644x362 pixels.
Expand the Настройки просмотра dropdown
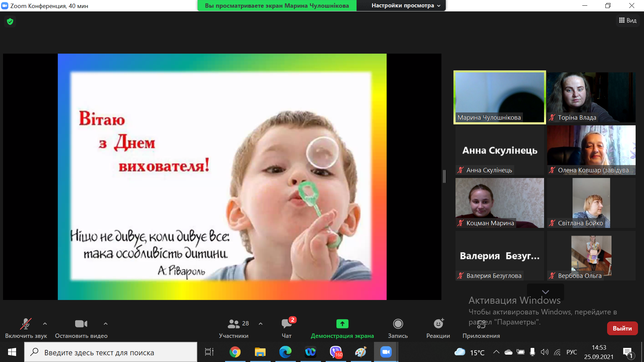pos(406,6)
